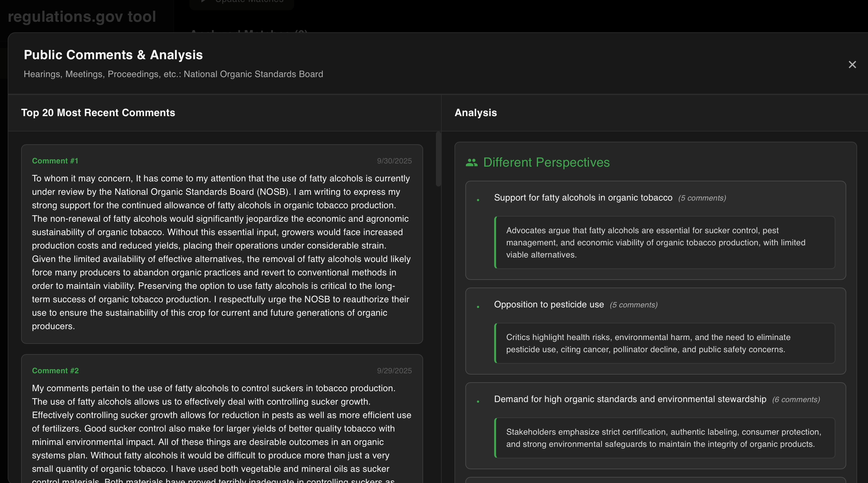Click the (6 comments) count label
868x483 pixels.
point(796,400)
